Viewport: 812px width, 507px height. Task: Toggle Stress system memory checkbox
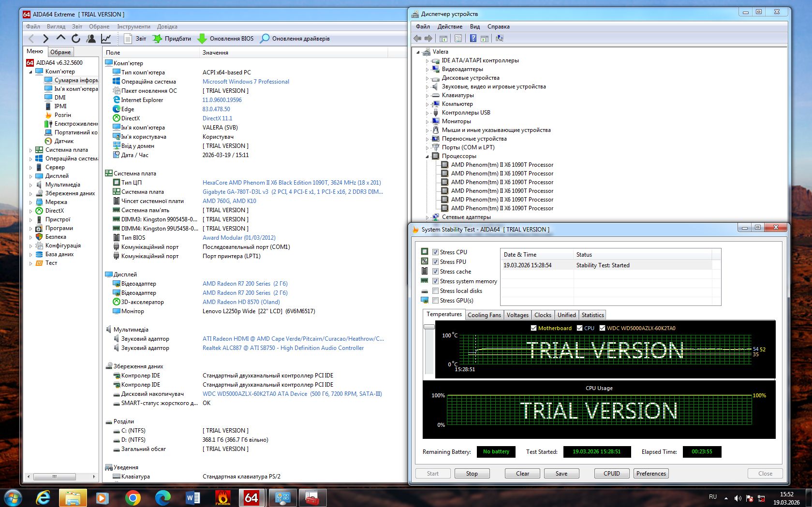point(435,281)
